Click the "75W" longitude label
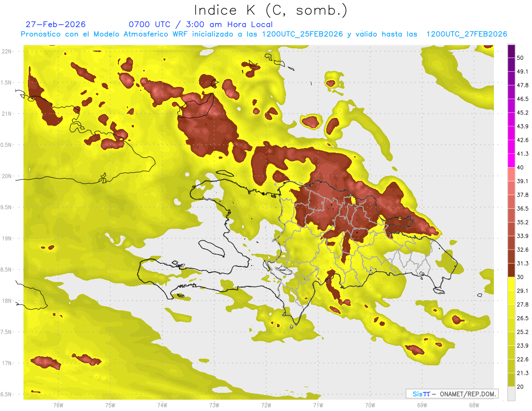 pyautogui.click(x=110, y=405)
